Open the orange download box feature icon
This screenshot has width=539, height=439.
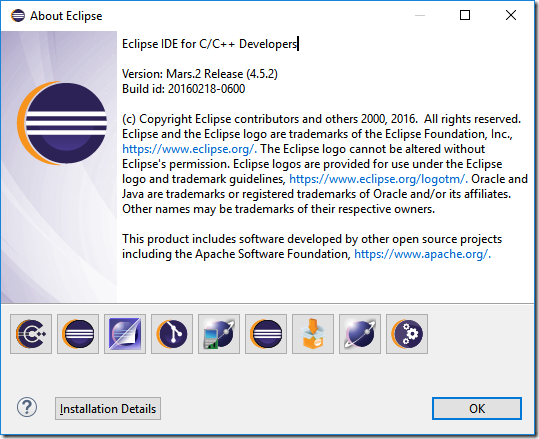[313, 334]
